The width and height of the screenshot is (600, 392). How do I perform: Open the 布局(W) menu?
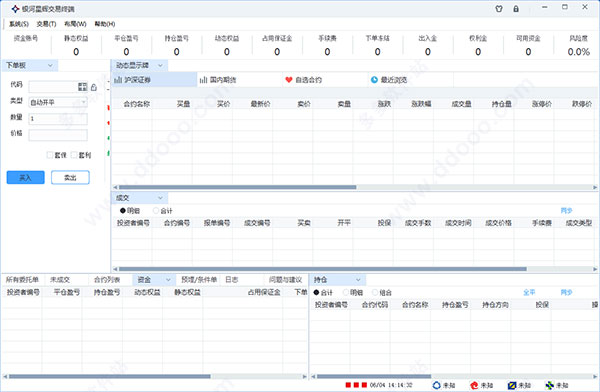(x=75, y=24)
